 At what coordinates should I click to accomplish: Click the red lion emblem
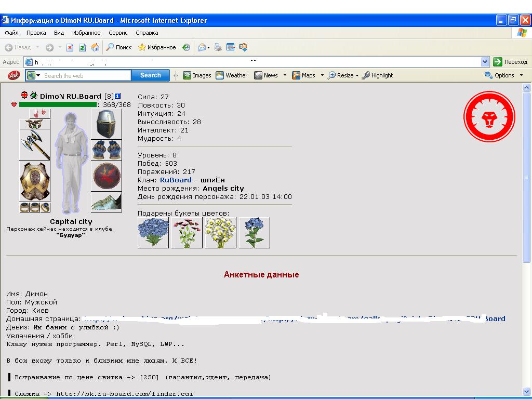[489, 116]
